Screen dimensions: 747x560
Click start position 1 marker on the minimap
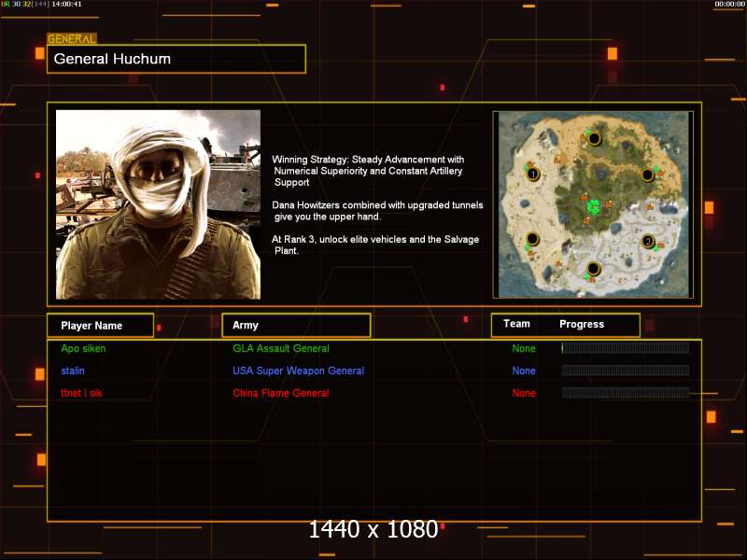point(532,174)
